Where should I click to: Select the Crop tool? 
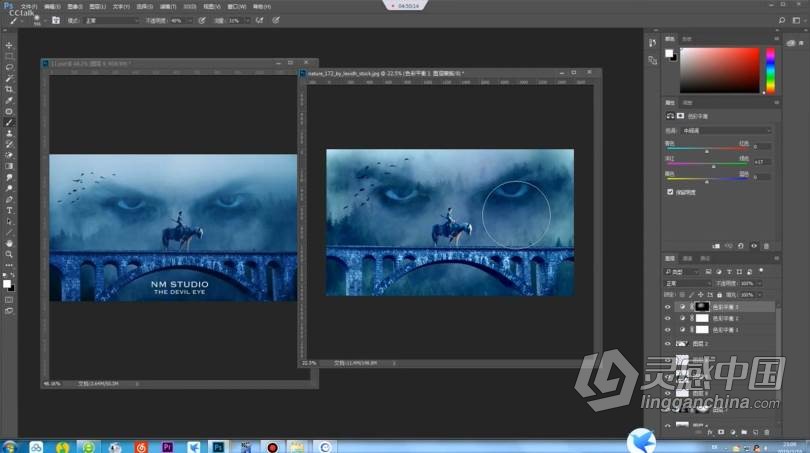(x=9, y=89)
